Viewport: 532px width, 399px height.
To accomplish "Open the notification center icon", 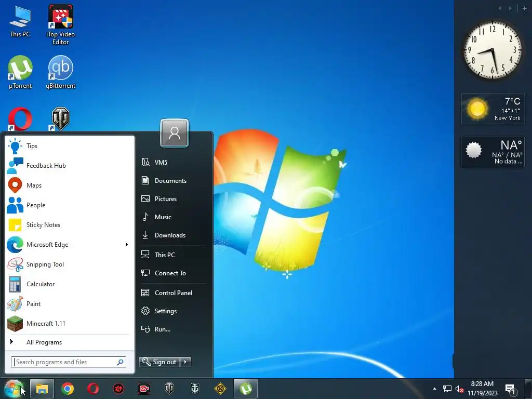I will [511, 389].
